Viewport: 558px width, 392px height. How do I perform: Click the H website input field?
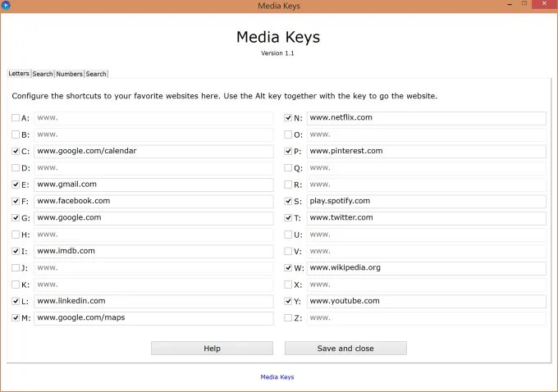153,235
